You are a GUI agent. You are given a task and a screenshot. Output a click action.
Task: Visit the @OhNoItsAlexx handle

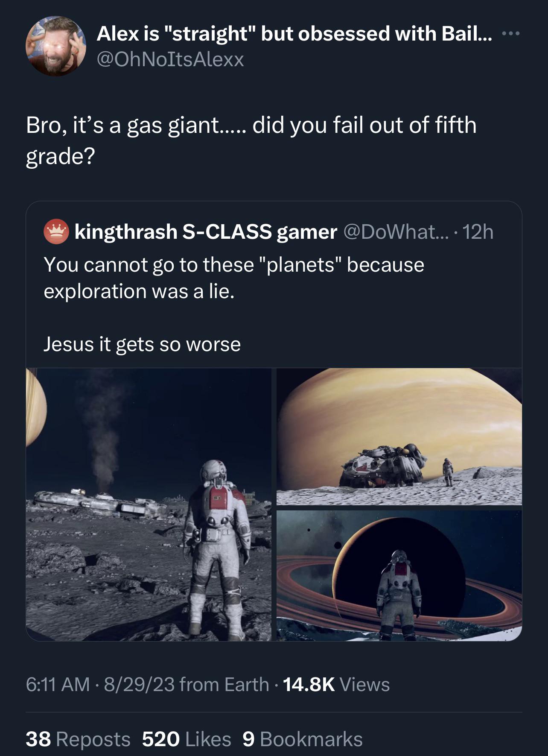point(170,59)
